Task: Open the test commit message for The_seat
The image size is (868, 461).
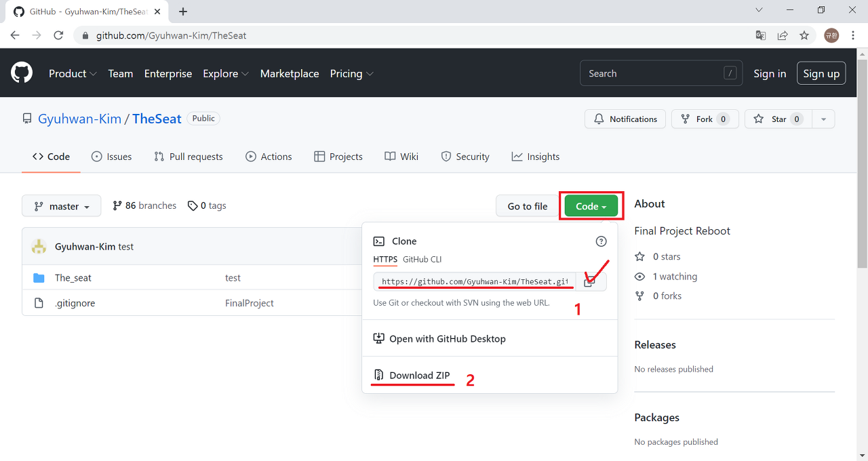Action: (x=233, y=278)
